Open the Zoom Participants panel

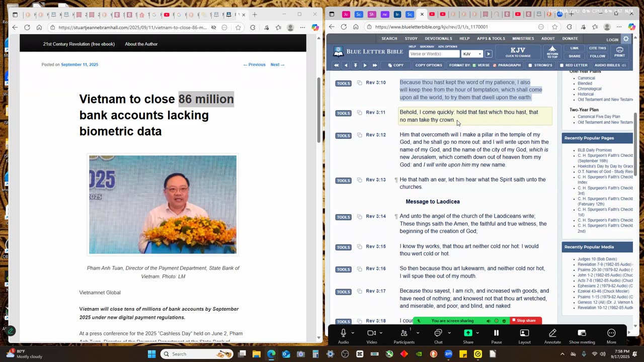[x=404, y=333]
